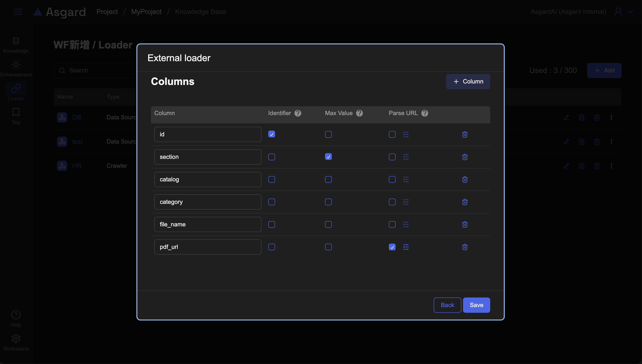Open the hamburger navigation menu
642x364 pixels.
coord(18,12)
